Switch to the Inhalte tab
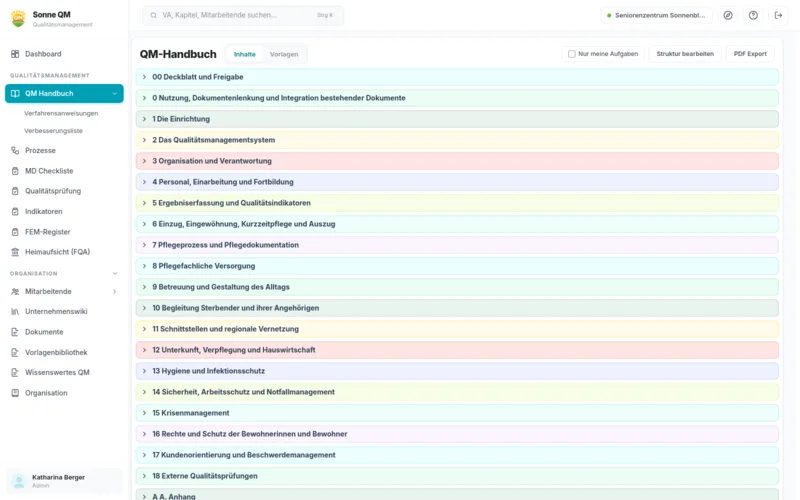This screenshot has height=500, width=800. [245, 54]
